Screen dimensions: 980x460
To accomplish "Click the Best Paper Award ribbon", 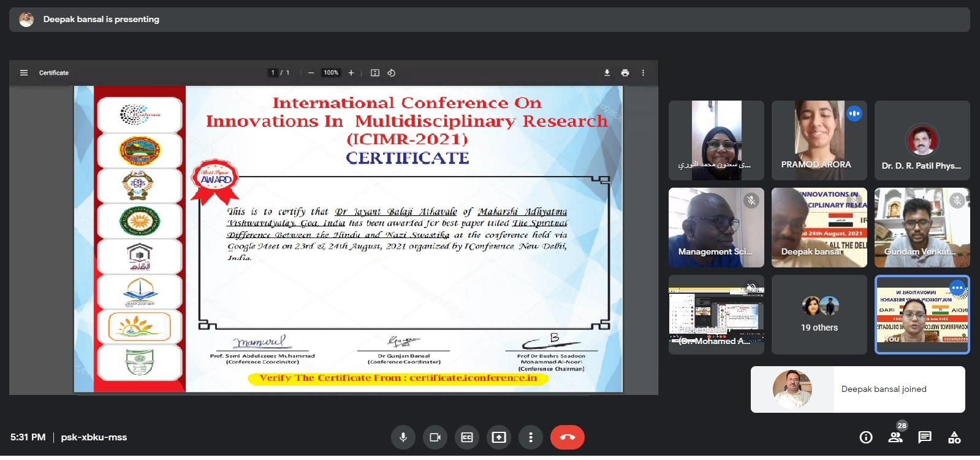I will (215, 182).
